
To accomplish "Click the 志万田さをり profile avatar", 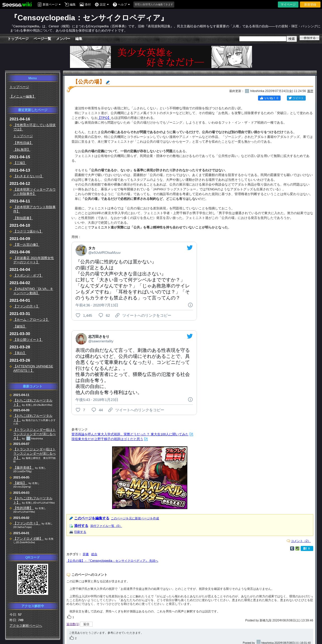I will pos(81,339).
